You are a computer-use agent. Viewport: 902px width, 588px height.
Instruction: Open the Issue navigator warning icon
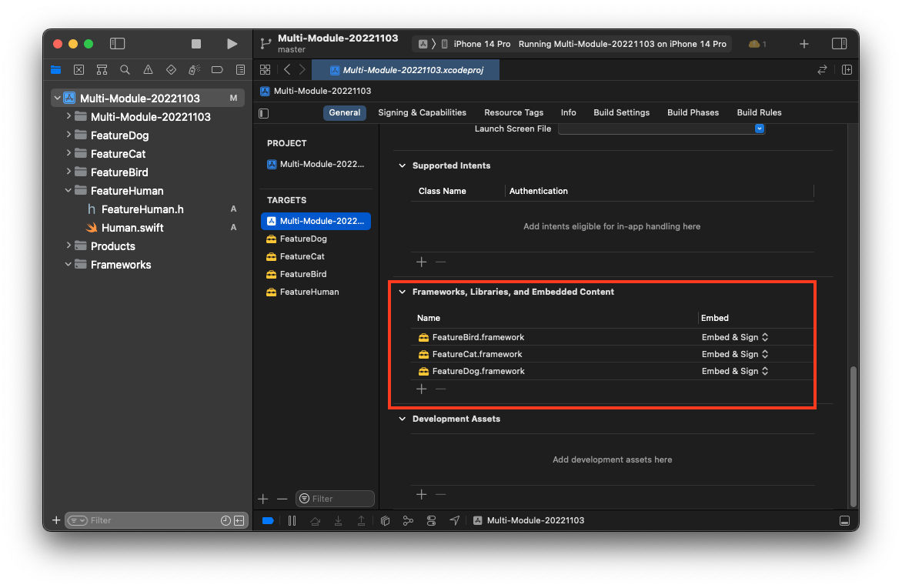click(x=148, y=69)
